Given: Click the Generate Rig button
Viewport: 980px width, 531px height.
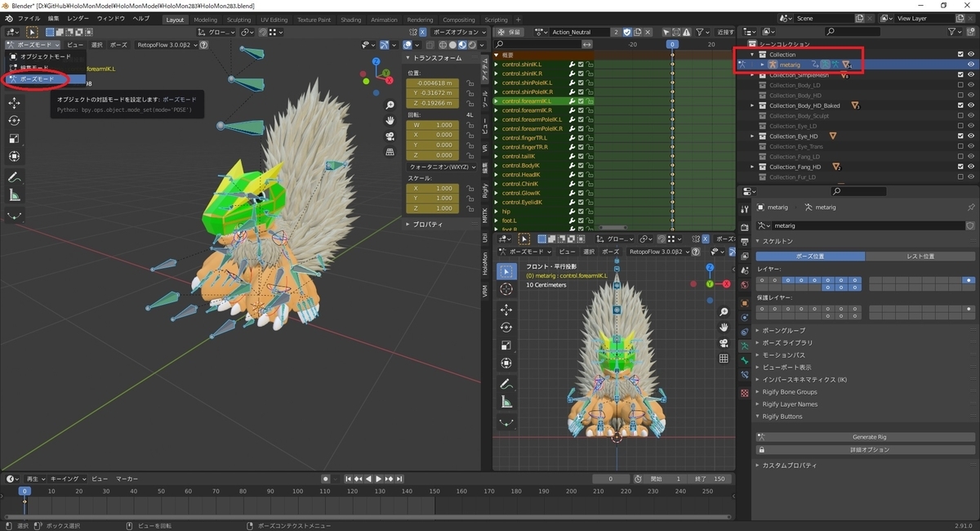Looking at the screenshot, I should [x=866, y=437].
